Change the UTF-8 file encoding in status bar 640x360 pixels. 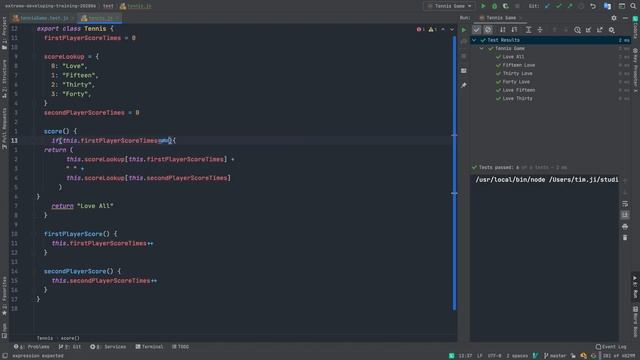click(x=494, y=356)
